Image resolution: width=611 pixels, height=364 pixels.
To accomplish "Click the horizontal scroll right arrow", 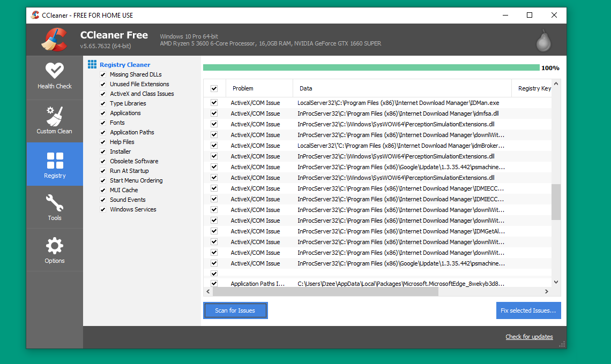I will tap(547, 292).
